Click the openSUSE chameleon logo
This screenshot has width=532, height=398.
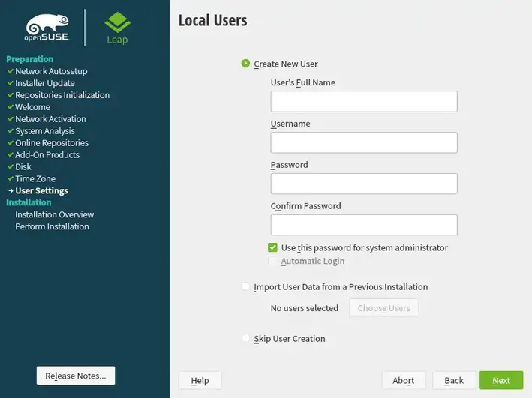click(47, 28)
